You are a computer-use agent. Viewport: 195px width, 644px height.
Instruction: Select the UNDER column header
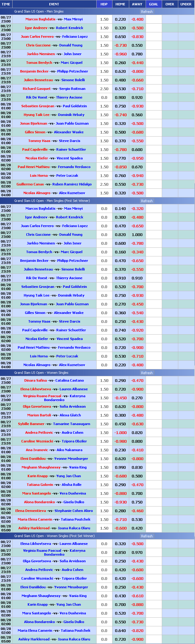point(186,4)
